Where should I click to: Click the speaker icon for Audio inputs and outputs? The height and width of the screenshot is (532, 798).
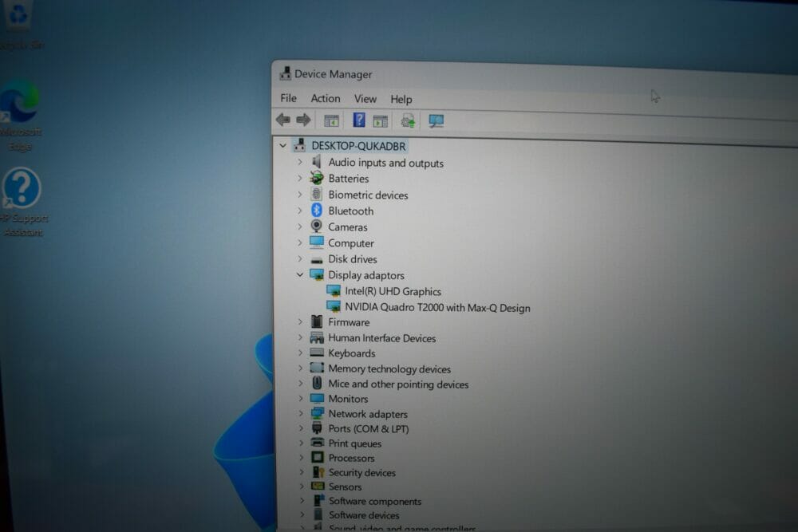click(x=317, y=162)
